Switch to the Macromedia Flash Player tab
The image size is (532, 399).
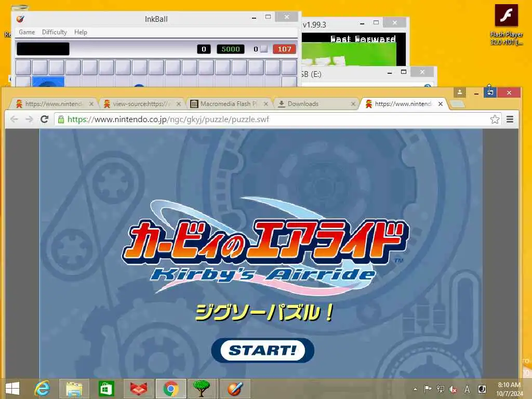(229, 104)
